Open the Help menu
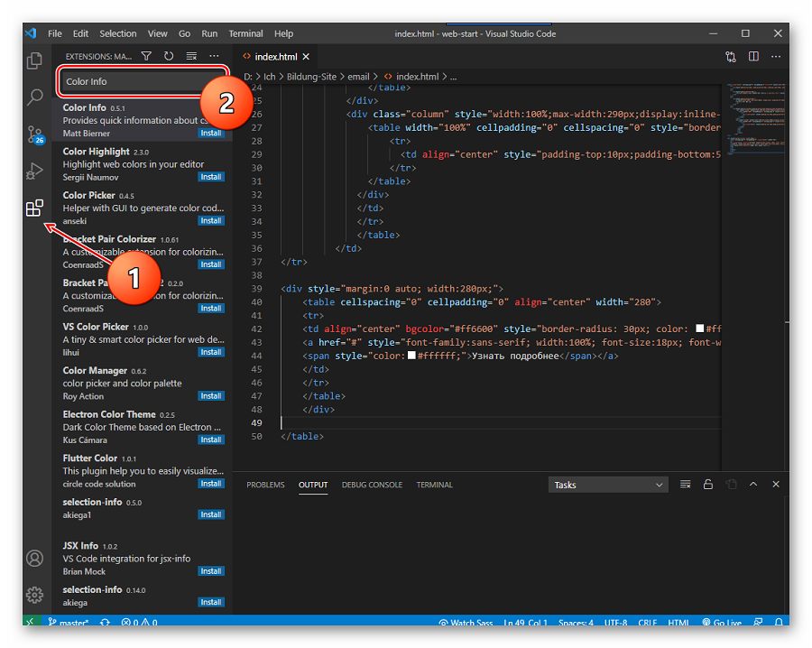 tap(283, 33)
